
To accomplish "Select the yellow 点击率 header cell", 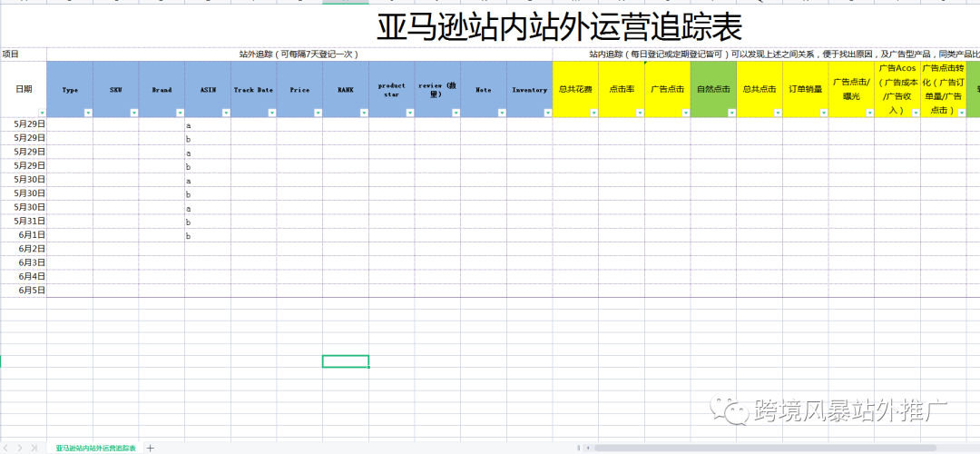I will click(x=622, y=89).
